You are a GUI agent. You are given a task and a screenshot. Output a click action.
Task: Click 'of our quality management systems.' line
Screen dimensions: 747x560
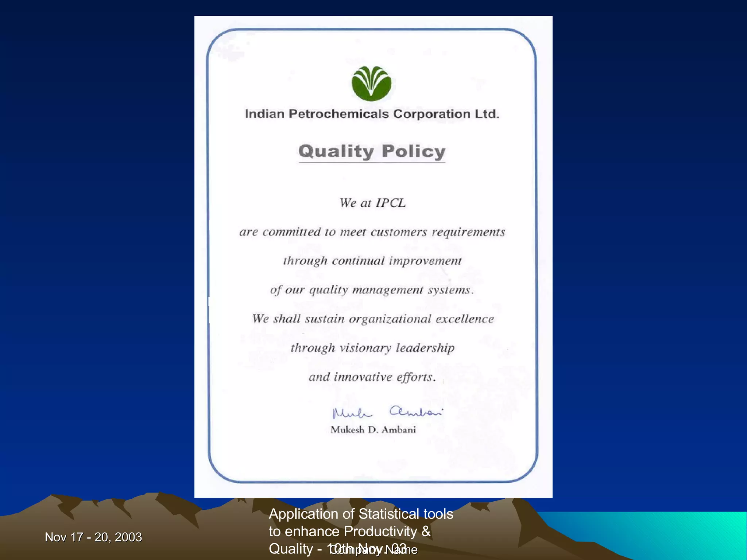372,290
